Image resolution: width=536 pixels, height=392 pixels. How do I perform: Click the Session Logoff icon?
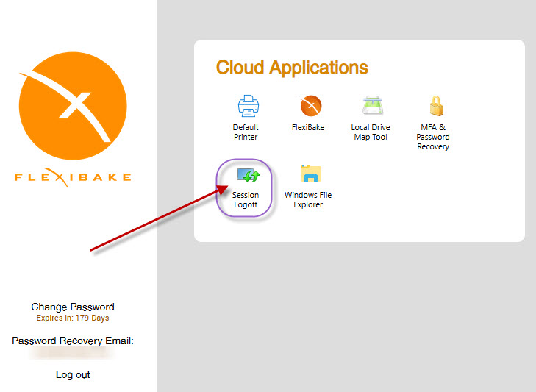pos(246,175)
